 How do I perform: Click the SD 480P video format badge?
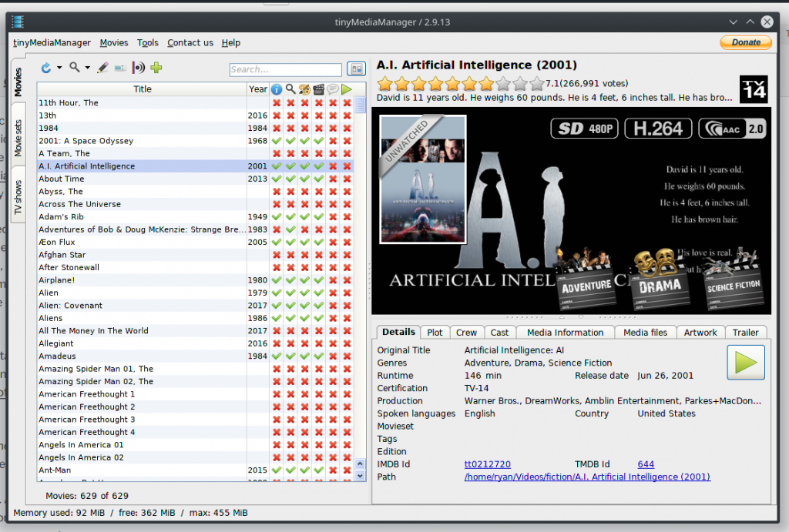[584, 129]
